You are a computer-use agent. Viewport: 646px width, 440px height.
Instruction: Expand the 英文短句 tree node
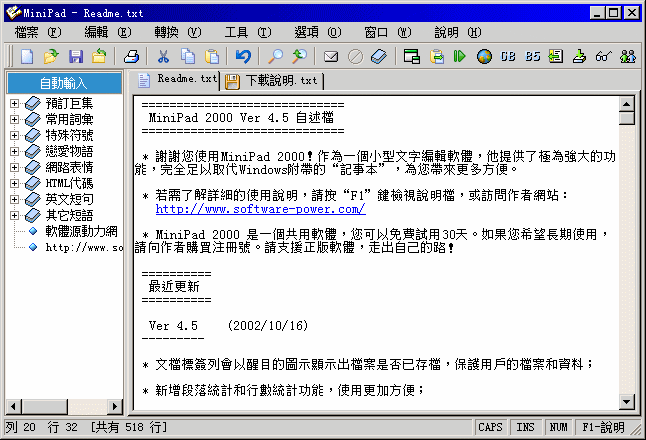pos(14,199)
